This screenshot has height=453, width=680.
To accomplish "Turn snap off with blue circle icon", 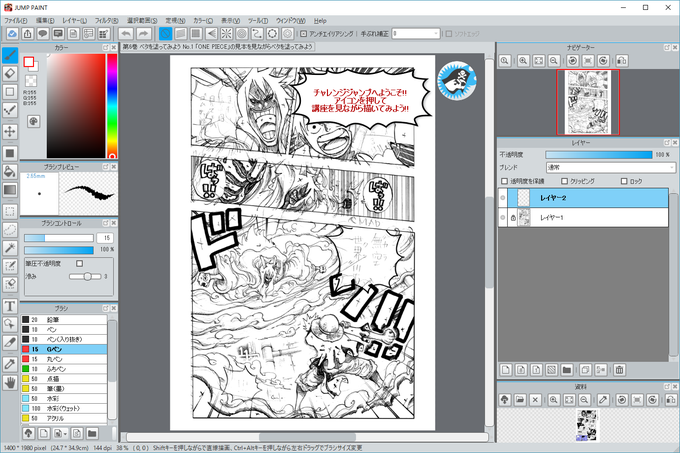I will click(165, 33).
